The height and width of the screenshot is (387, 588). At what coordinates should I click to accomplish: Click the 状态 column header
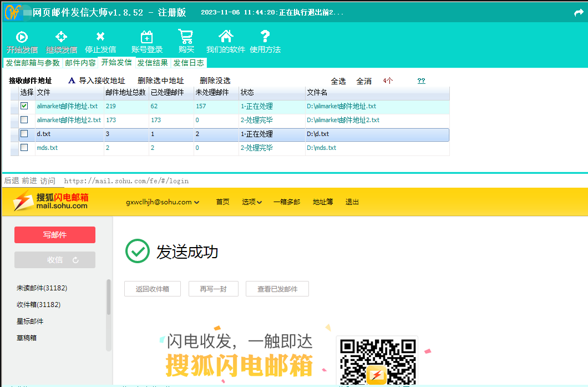pyautogui.click(x=272, y=92)
